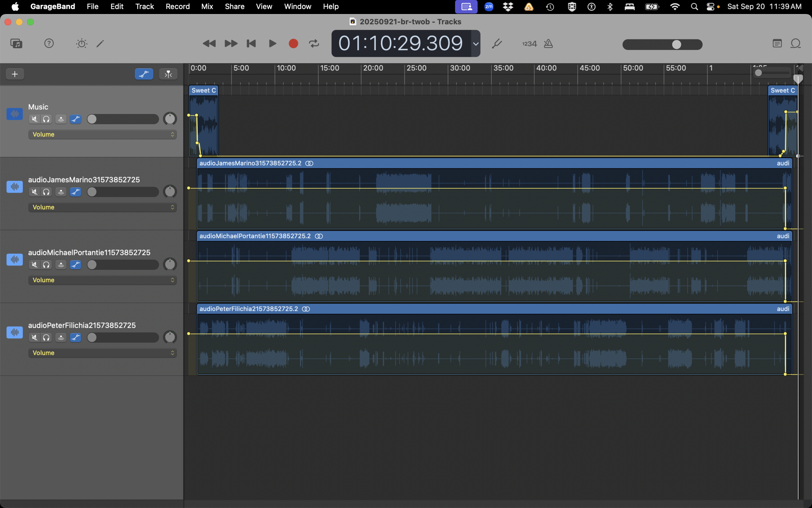Select the audioMichaelPortantie11573852725.2 region header
The image size is (812, 508).
coord(494,236)
